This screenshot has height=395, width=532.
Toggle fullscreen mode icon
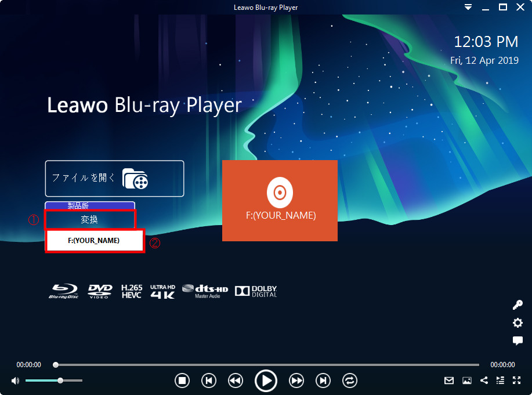coord(517,380)
